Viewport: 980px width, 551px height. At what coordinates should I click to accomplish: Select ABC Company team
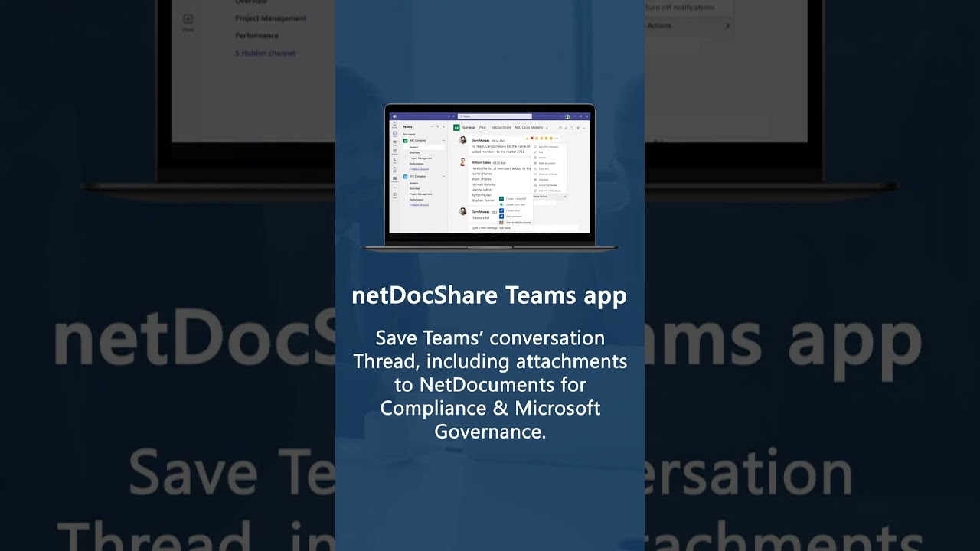(418, 141)
